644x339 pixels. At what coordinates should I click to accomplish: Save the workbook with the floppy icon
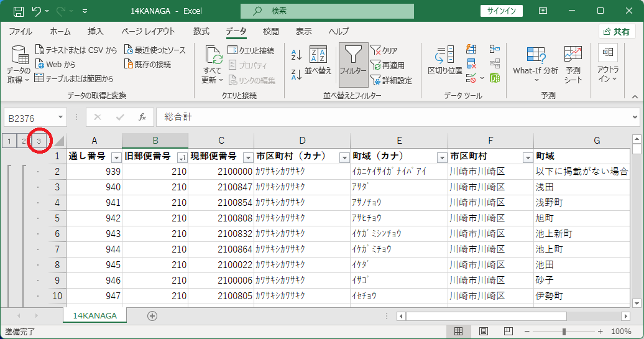click(x=19, y=11)
